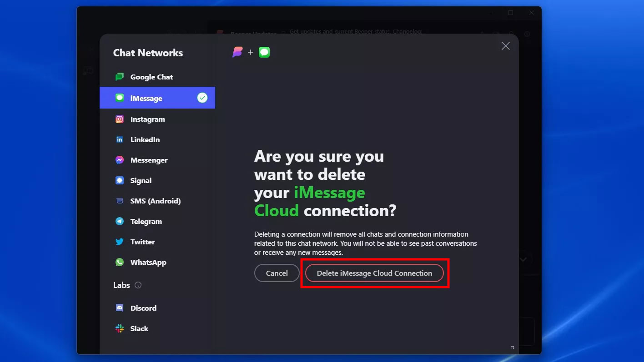Click the Messenger logo icon
This screenshot has height=362, width=644.
(x=120, y=160)
